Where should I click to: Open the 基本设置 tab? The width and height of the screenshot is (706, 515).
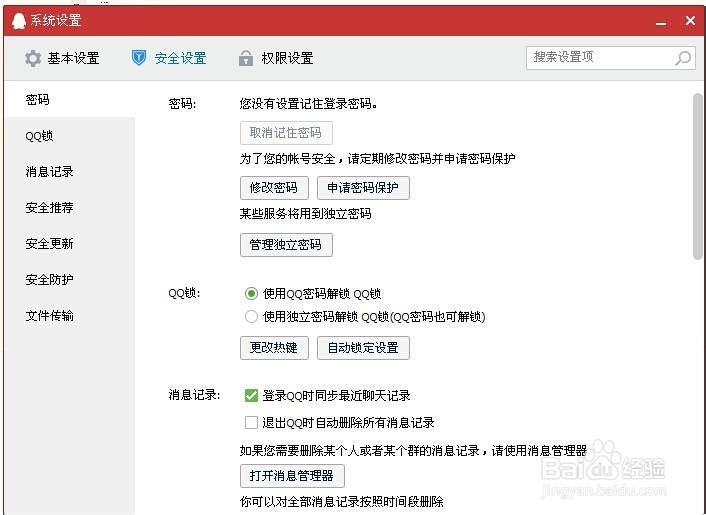[62, 59]
